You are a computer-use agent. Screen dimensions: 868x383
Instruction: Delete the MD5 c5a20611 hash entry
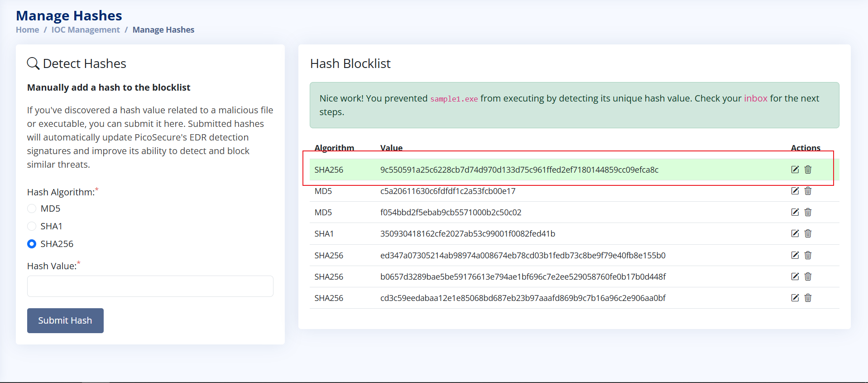pos(808,191)
